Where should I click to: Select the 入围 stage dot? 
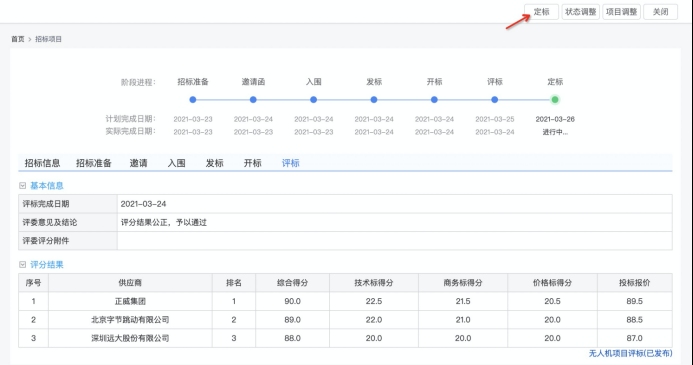[313, 99]
